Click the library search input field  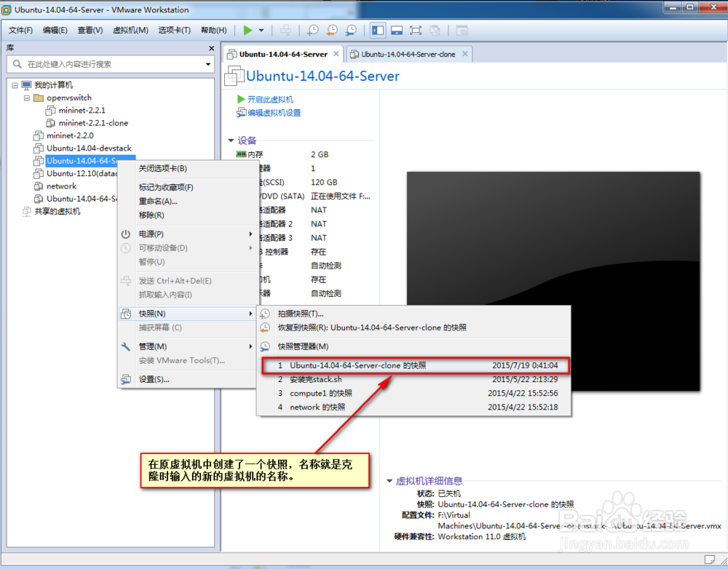click(111, 64)
